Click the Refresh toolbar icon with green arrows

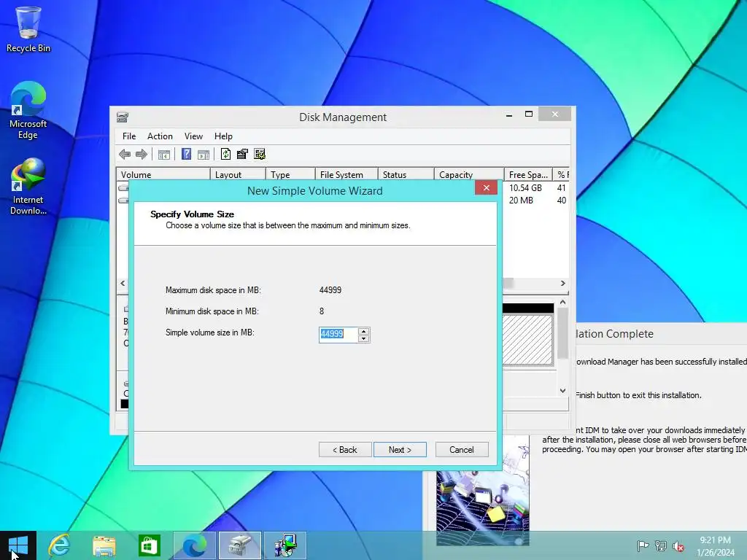point(226,154)
